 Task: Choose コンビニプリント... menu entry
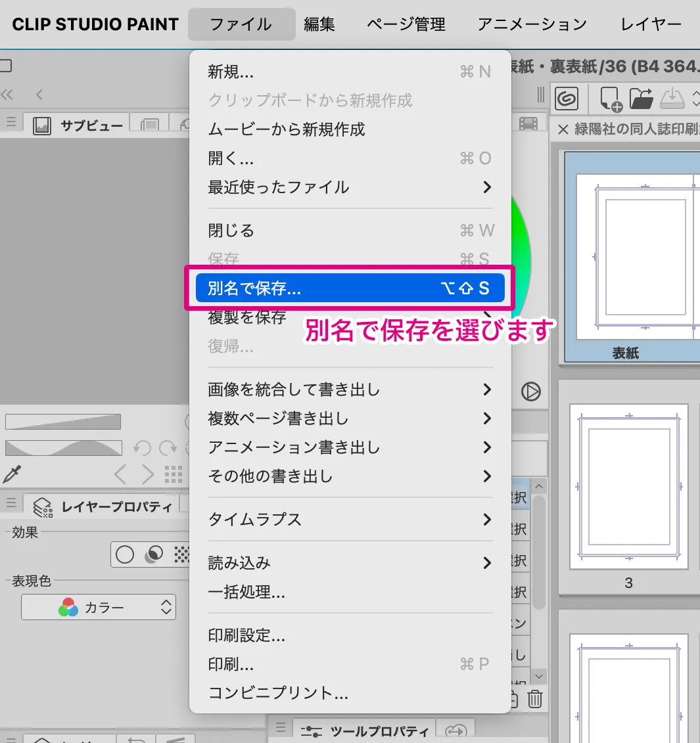(x=350, y=693)
